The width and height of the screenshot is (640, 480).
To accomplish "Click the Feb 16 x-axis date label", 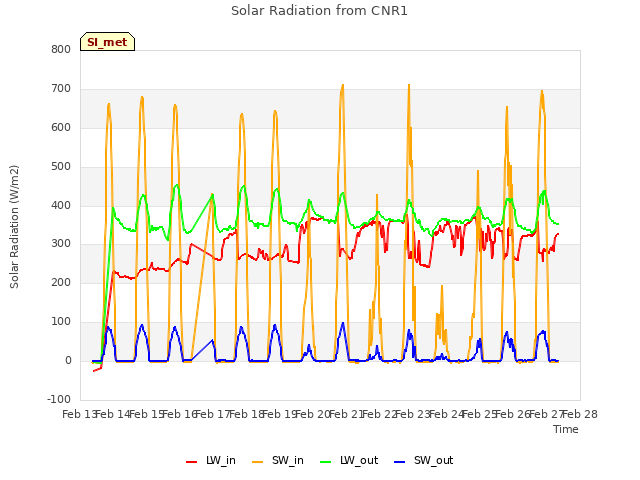I will 180,415.
